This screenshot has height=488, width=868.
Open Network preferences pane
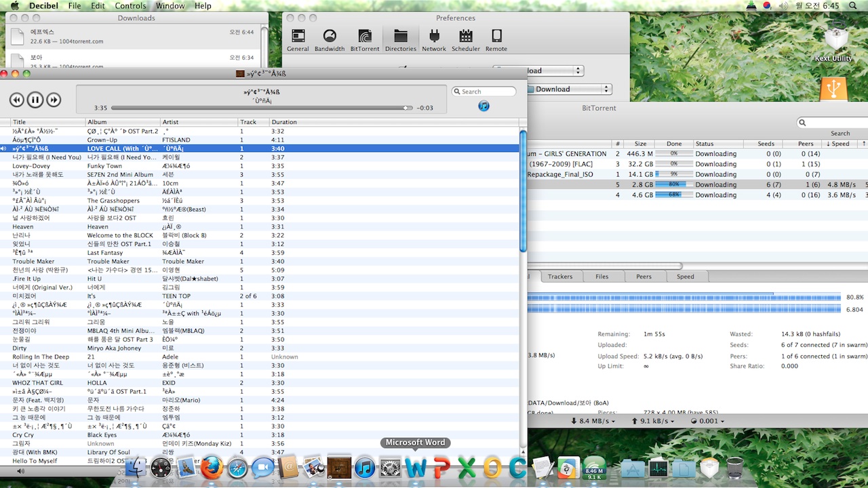click(434, 40)
